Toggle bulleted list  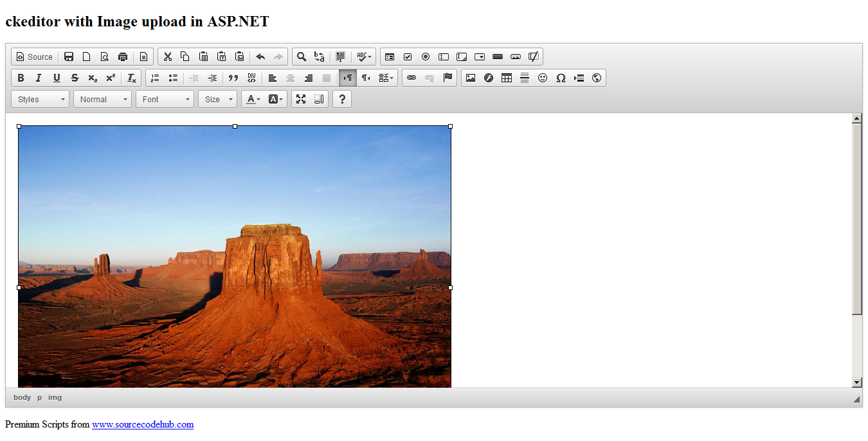(173, 78)
